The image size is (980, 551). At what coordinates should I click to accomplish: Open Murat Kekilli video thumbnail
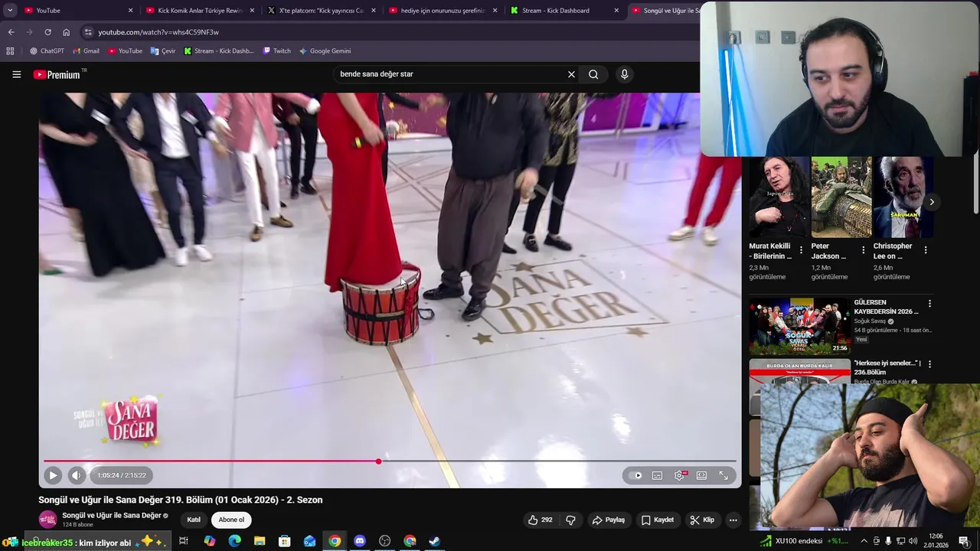click(x=779, y=197)
